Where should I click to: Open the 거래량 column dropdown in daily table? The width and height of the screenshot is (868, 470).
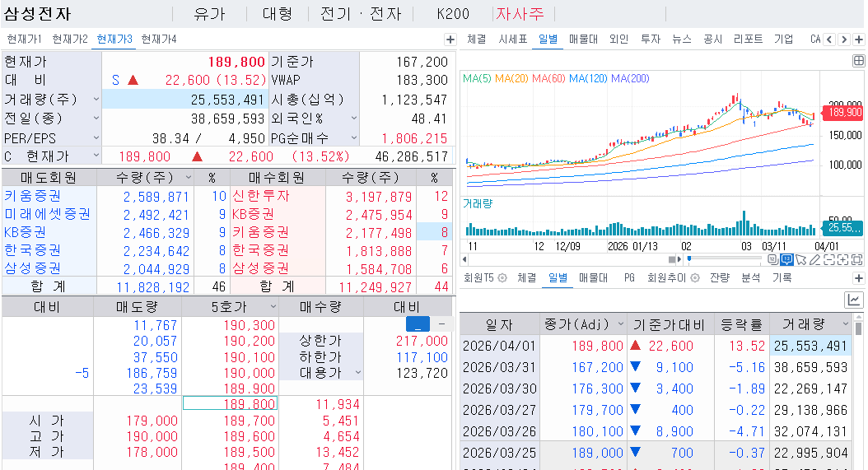click(x=845, y=323)
